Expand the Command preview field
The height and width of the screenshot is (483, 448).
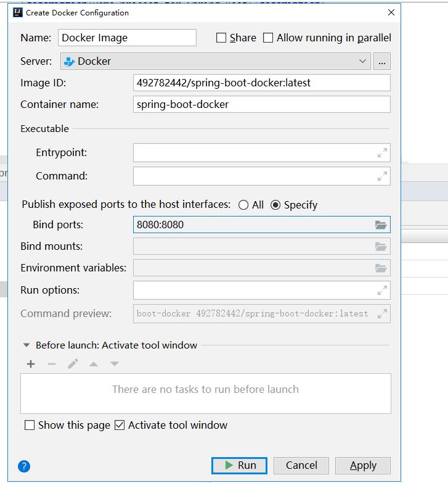382,313
